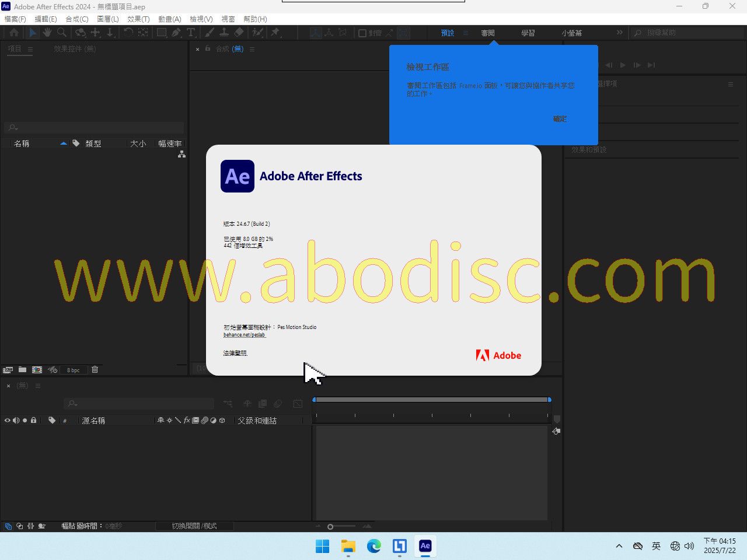Select the Type text tool

pyautogui.click(x=191, y=33)
